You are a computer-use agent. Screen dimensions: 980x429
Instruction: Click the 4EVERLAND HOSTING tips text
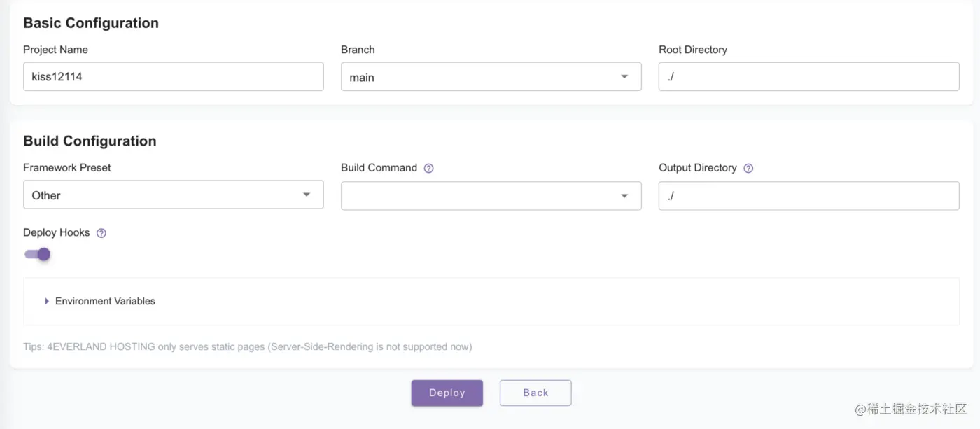pos(247,346)
